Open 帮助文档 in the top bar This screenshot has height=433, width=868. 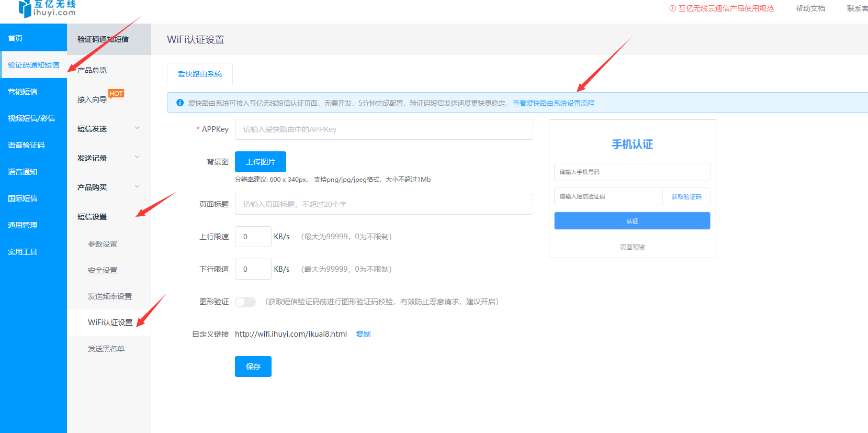tap(810, 8)
